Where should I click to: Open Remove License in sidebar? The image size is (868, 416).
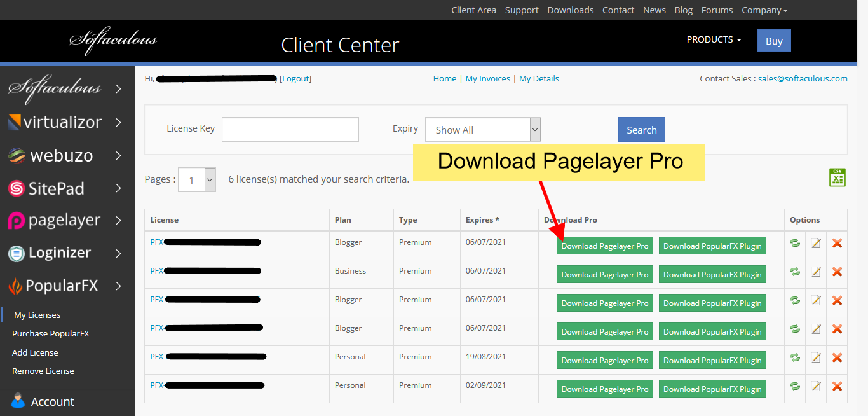(43, 371)
